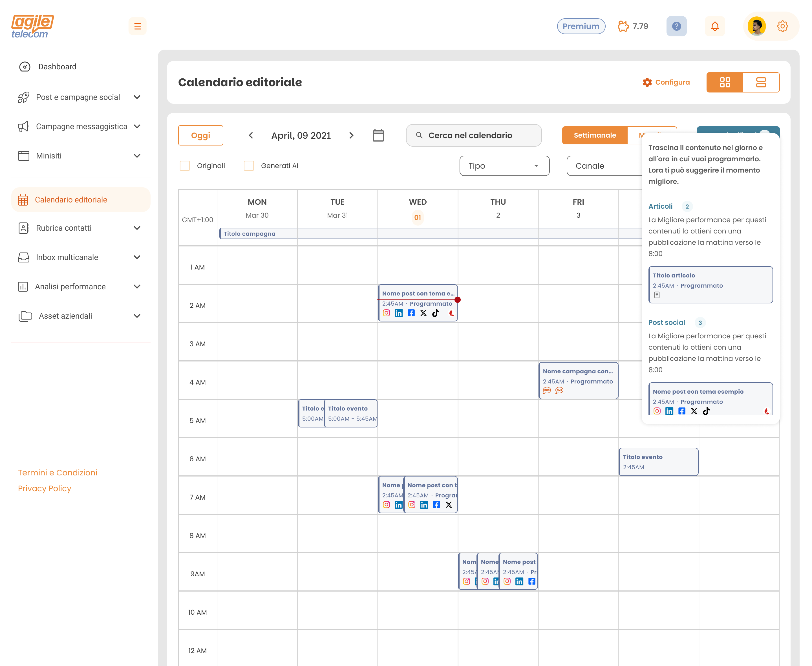812x666 pixels.
Task: Click the Instagram icon on the 2:45AM post
Action: pos(386,313)
